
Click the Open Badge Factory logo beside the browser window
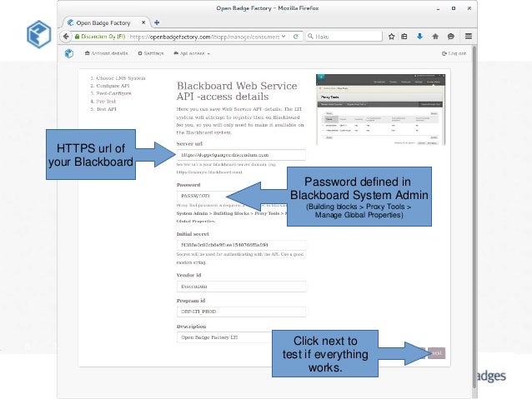click(38, 34)
